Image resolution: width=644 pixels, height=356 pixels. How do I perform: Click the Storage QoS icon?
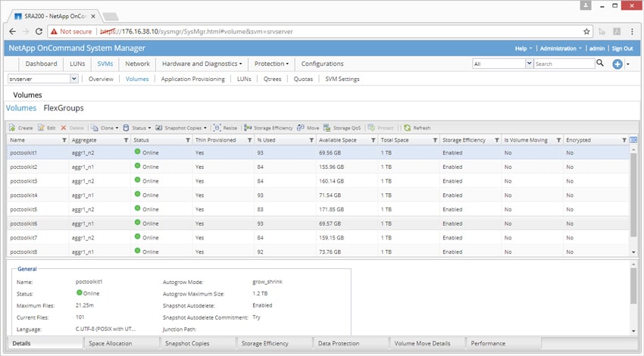pyautogui.click(x=327, y=128)
